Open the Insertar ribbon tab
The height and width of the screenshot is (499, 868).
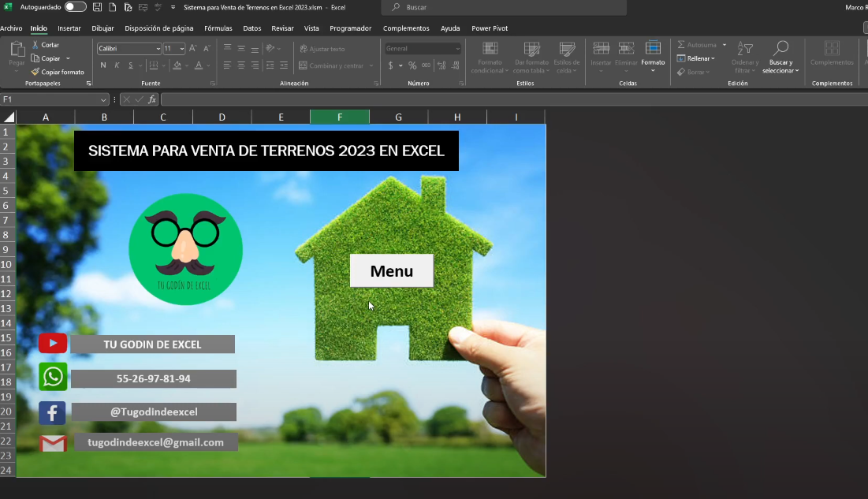(69, 28)
